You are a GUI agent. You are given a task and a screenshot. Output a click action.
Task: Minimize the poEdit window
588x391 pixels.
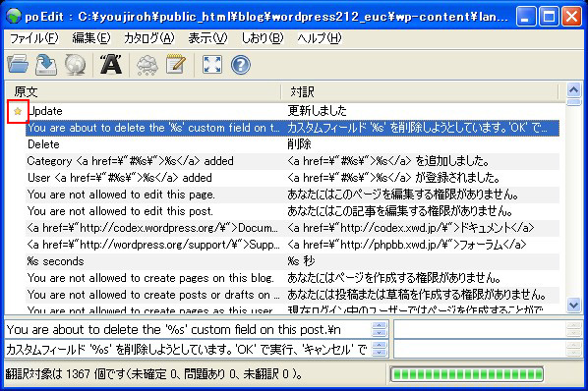tap(526, 17)
